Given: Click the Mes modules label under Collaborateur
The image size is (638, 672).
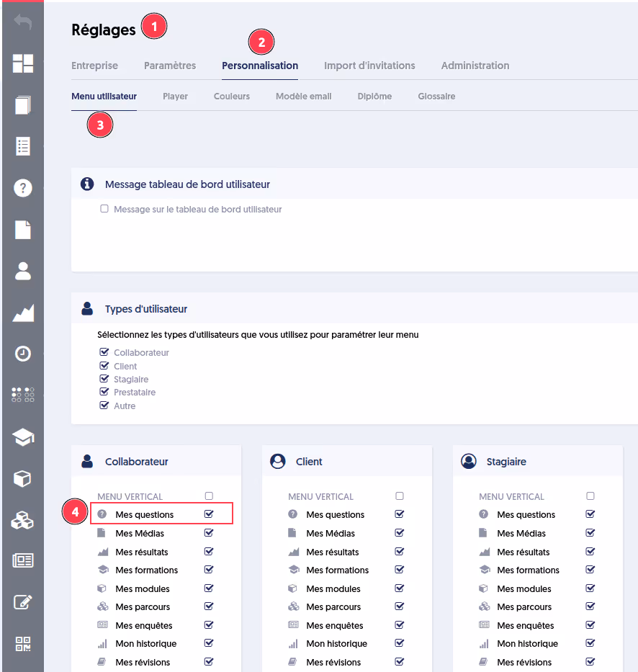Looking at the screenshot, I should coord(143,589).
